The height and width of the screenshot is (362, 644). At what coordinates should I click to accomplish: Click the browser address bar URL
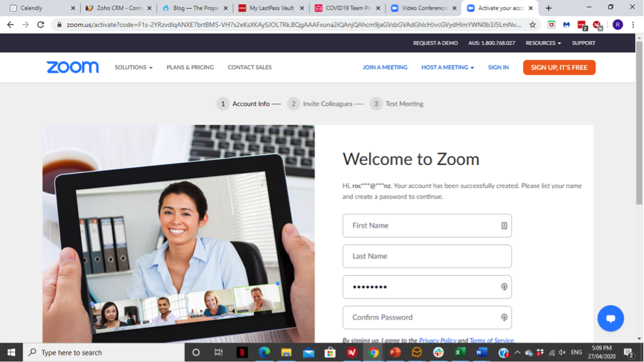294,25
